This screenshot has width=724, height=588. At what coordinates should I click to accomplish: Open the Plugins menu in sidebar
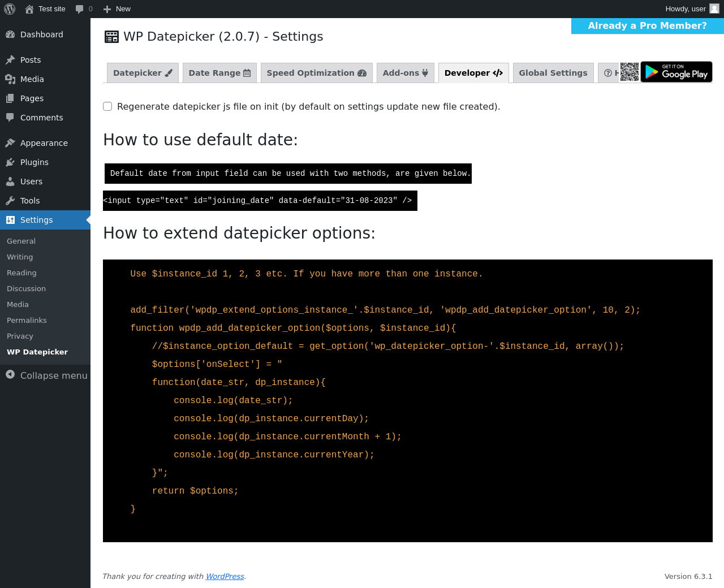point(35,162)
